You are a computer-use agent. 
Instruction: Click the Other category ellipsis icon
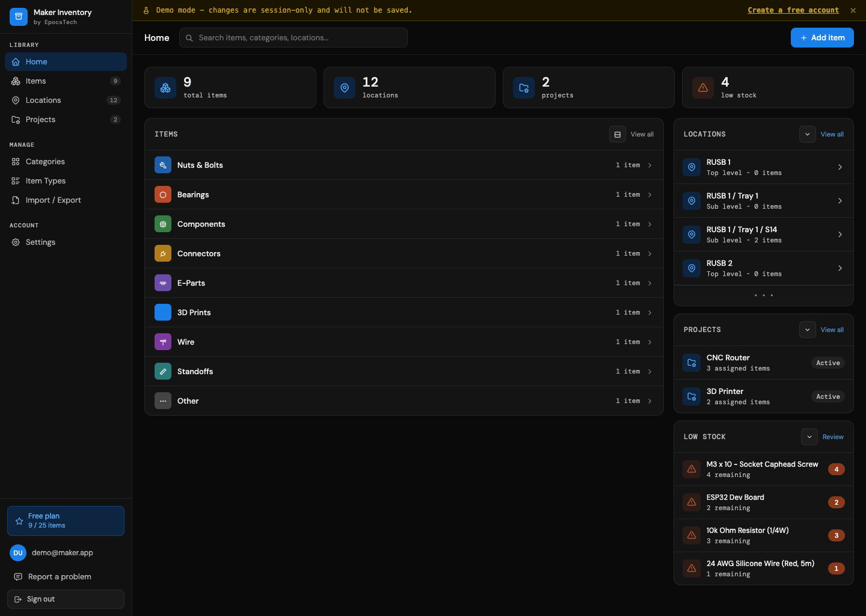pos(163,401)
